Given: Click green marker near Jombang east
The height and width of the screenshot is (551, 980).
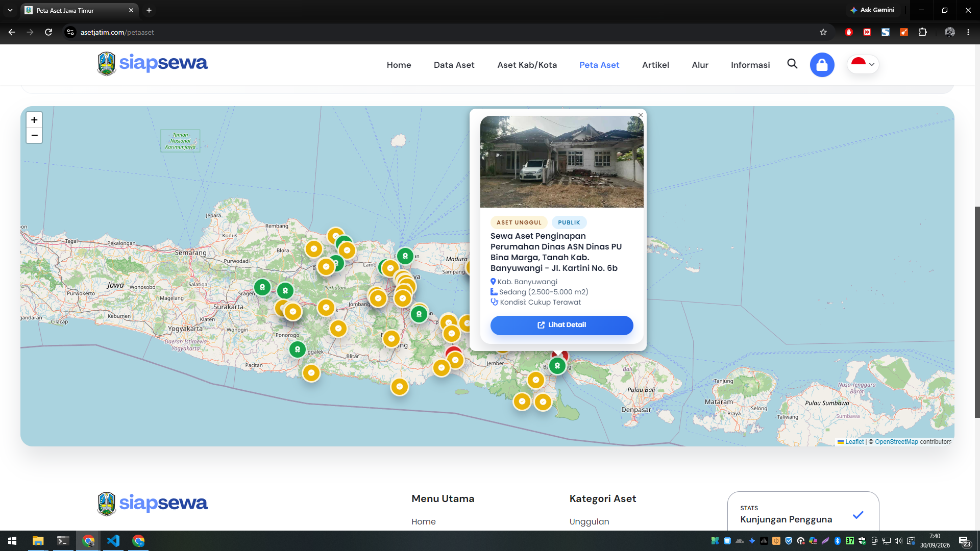Looking at the screenshot, I should (419, 314).
